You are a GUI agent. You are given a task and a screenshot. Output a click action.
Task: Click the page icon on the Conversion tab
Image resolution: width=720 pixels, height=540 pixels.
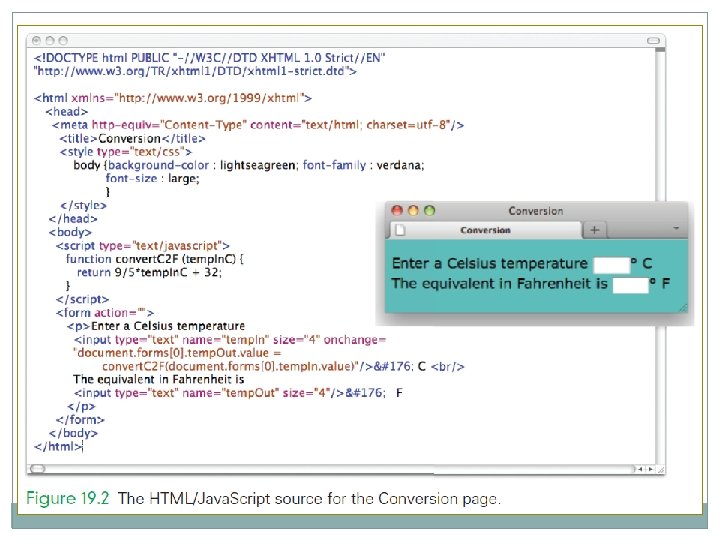coord(400,229)
